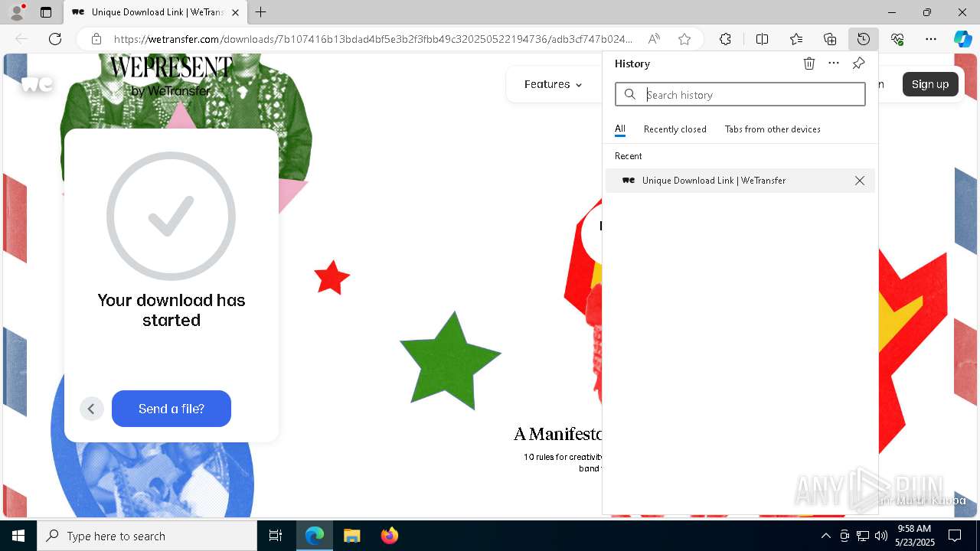Viewport: 980px width, 551px height.
Task: Open the volume control in tray
Action: tap(881, 536)
